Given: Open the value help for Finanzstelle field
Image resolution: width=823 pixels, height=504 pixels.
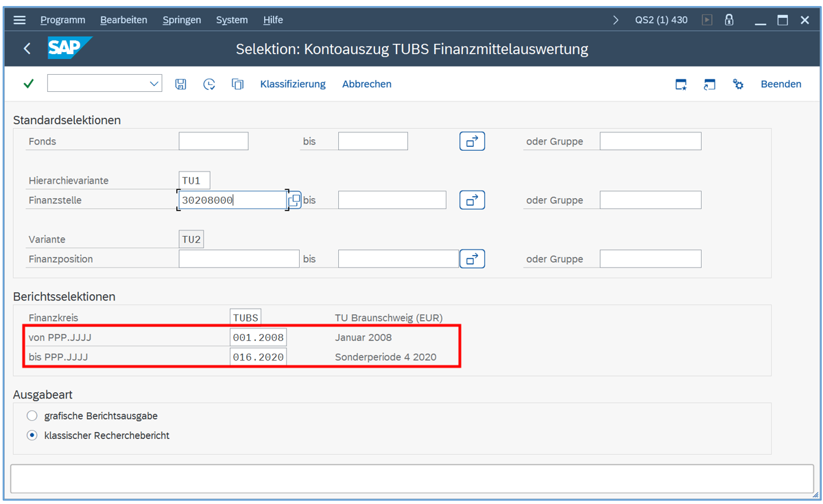Looking at the screenshot, I should tap(294, 200).
